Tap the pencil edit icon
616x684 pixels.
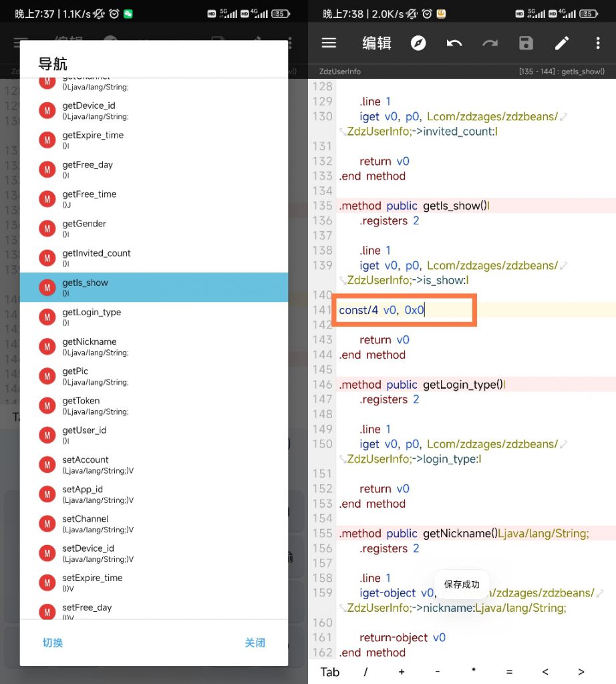(x=562, y=43)
